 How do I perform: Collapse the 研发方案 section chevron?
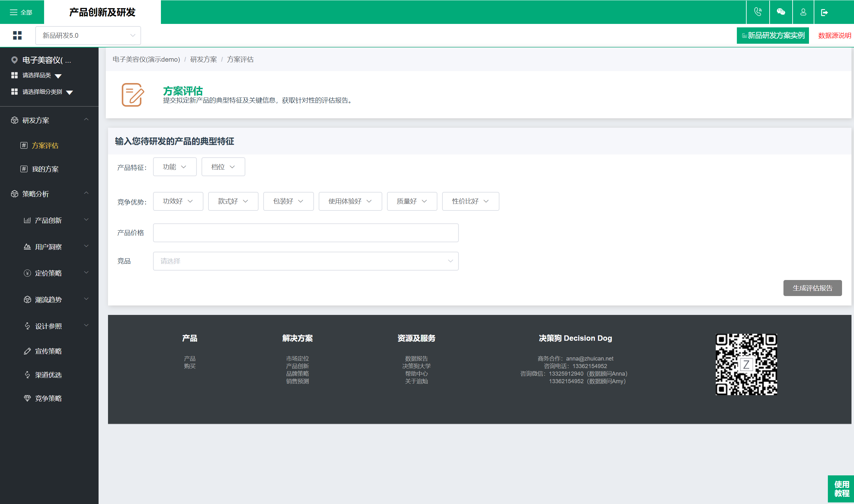(86, 119)
